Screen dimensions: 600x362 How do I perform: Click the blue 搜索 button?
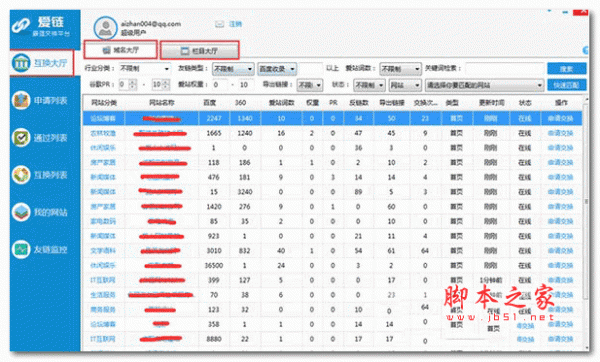[566, 69]
